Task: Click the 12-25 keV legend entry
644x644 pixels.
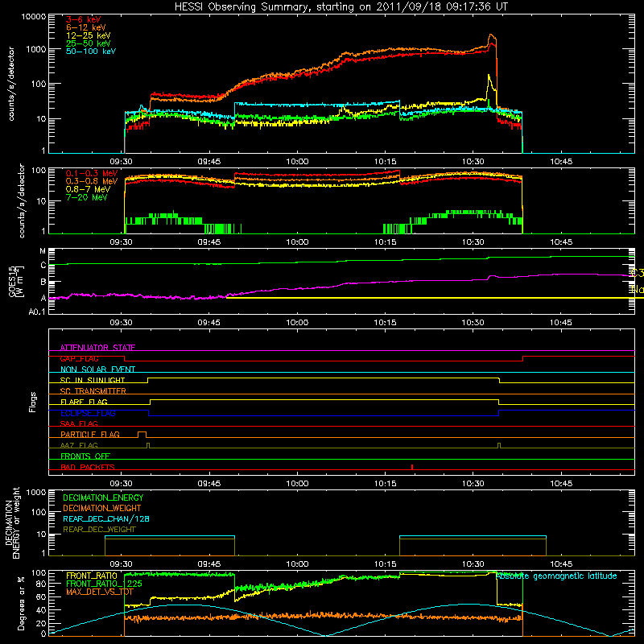Action: 89,35
